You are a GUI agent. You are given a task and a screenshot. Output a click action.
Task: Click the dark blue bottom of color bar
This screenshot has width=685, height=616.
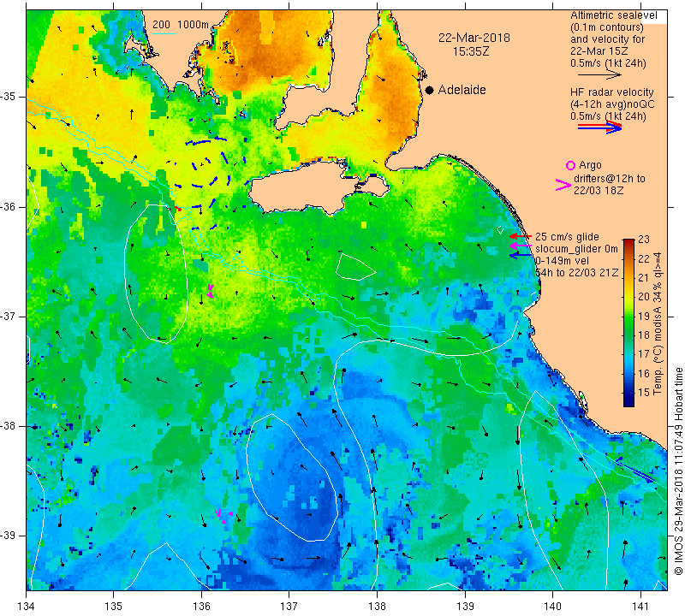[x=628, y=402]
